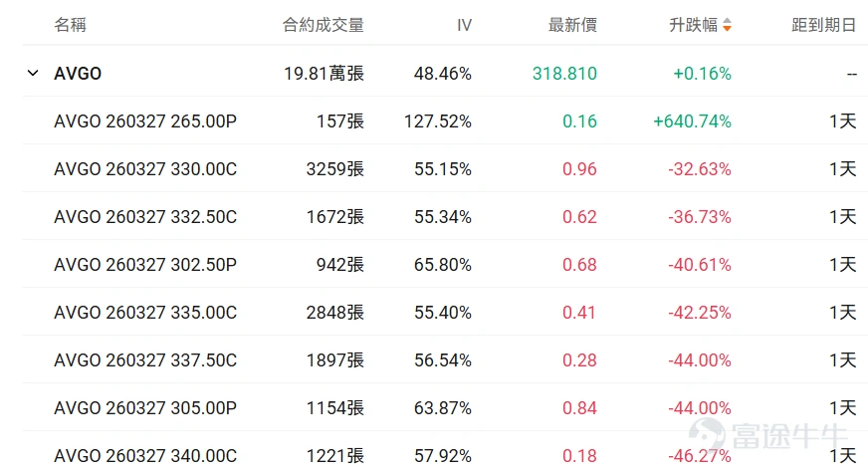Click the -46.27% change value

pyautogui.click(x=700, y=456)
